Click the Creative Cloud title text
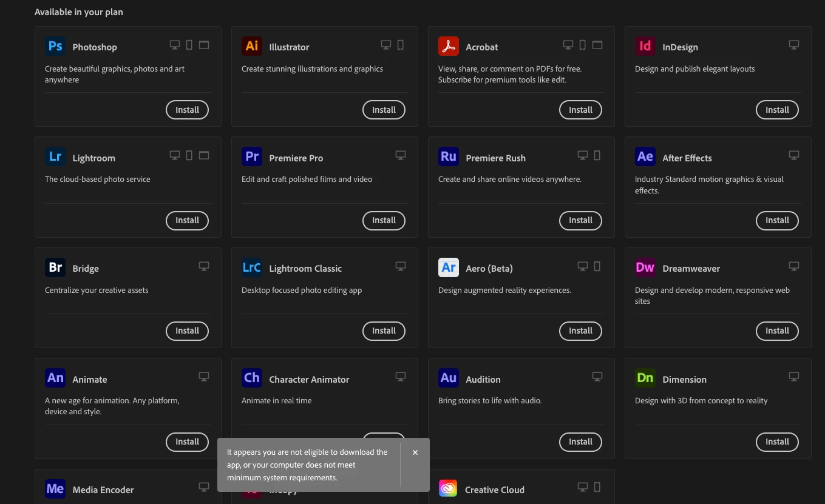This screenshot has width=825, height=504. [x=495, y=490]
